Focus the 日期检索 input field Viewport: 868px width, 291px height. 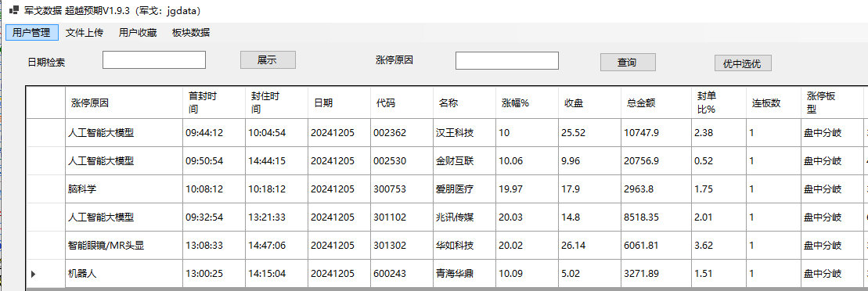pyautogui.click(x=154, y=59)
